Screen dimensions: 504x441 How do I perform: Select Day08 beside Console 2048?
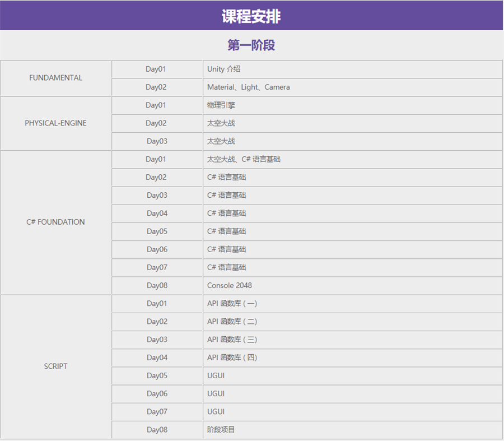click(157, 285)
